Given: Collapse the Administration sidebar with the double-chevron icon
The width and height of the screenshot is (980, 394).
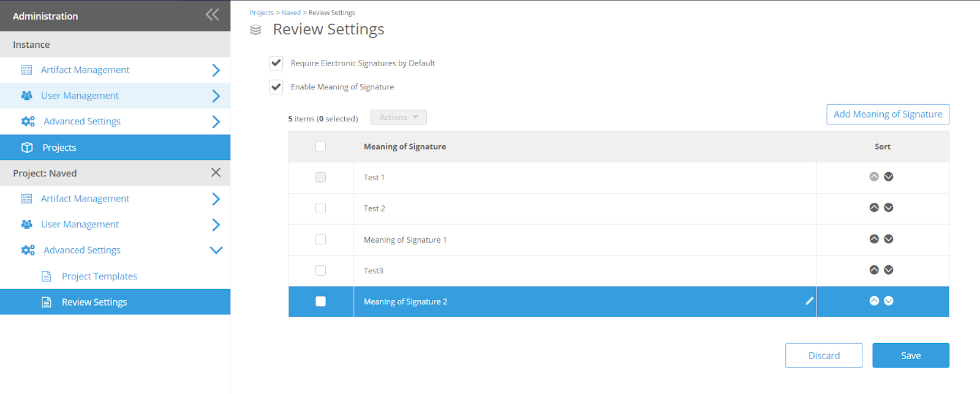Looking at the screenshot, I should 213,15.
